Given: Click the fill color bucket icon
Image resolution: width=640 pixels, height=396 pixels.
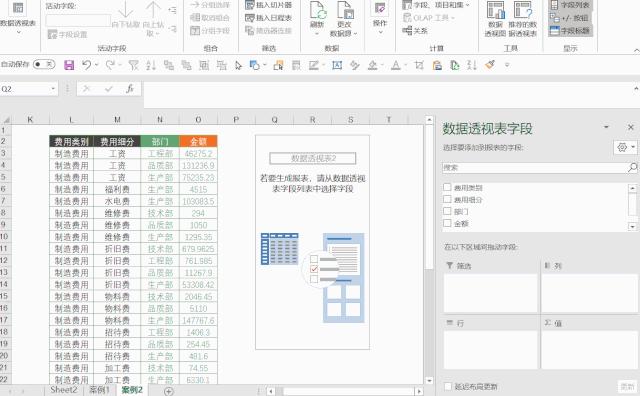Looking at the screenshot, I should [372, 65].
